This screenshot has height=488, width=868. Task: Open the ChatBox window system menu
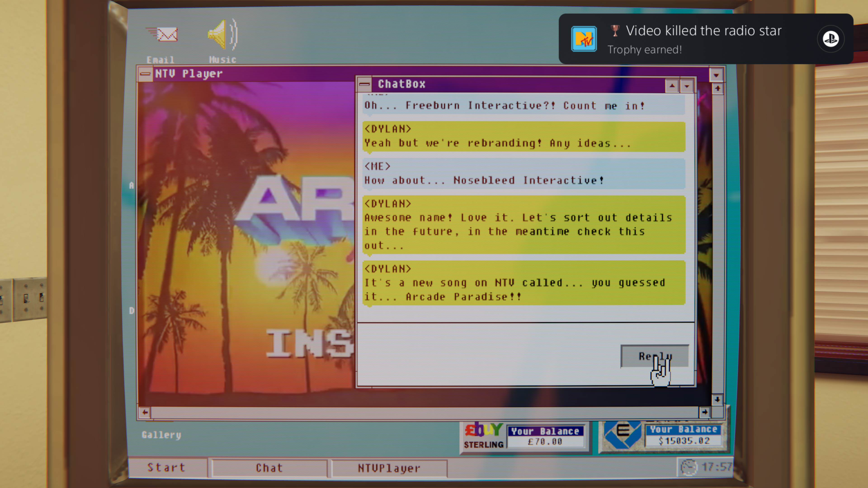point(364,84)
